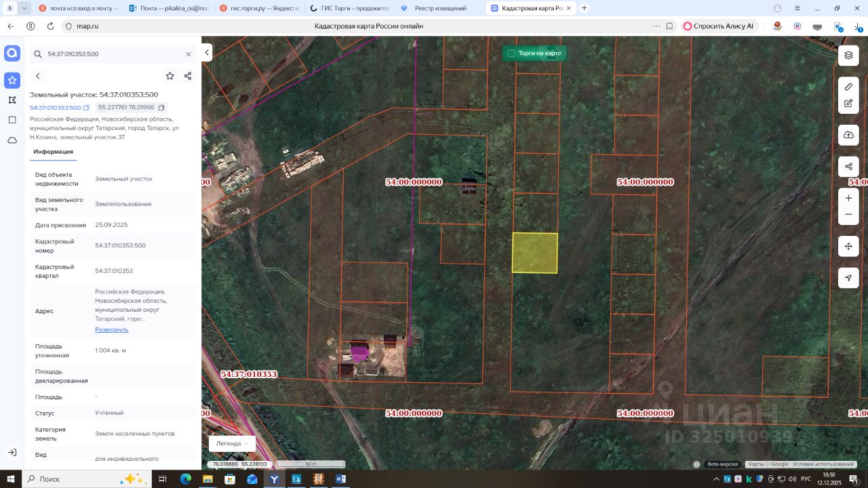Image resolution: width=868 pixels, height=488 pixels.
Task: Copy the coordinates 55.227761 76.01996
Action: (161, 108)
